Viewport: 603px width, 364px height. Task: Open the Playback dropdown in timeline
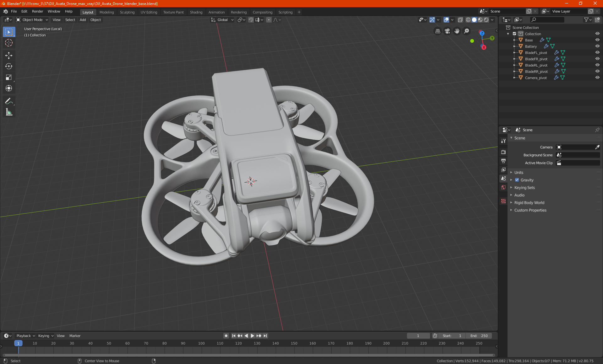point(26,336)
